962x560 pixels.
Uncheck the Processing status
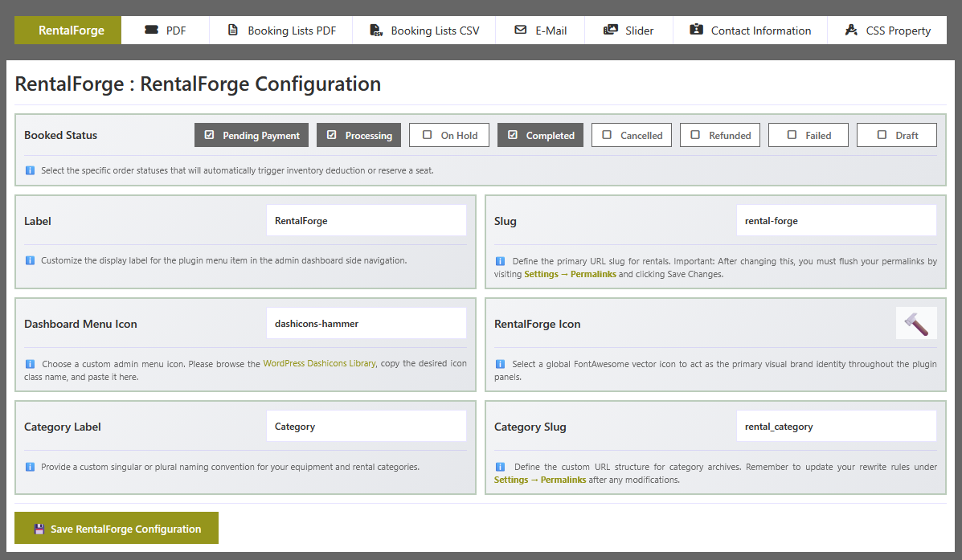[x=359, y=135]
